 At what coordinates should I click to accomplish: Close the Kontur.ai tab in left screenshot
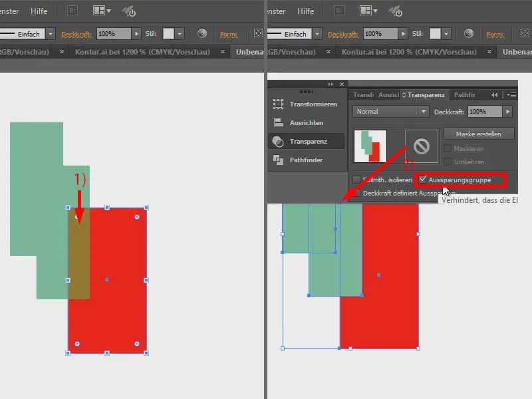click(x=223, y=52)
